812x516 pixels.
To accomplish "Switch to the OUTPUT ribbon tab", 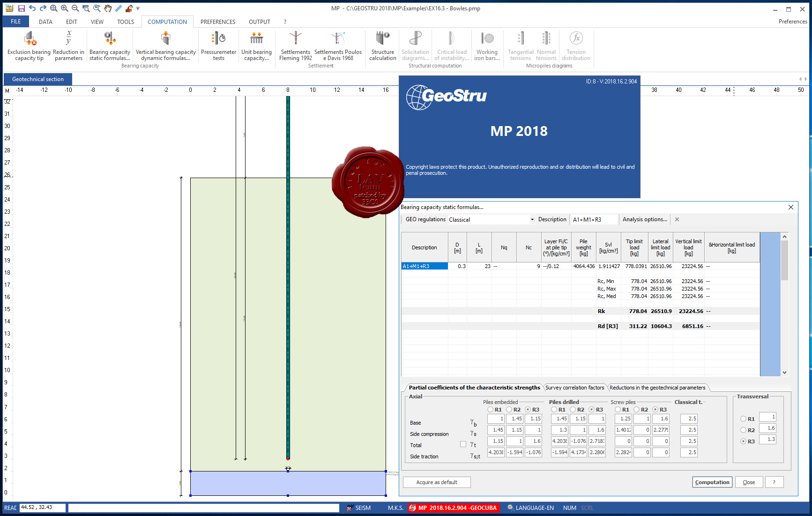I will tap(260, 22).
